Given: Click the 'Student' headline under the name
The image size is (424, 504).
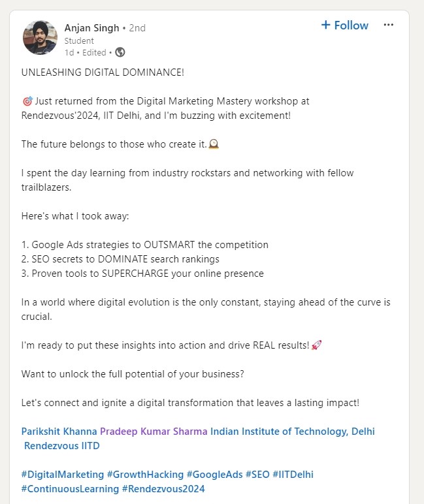Looking at the screenshot, I should coord(79,40).
